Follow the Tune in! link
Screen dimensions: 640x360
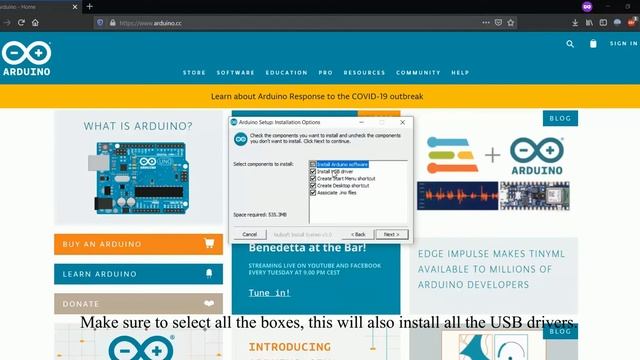point(269,293)
